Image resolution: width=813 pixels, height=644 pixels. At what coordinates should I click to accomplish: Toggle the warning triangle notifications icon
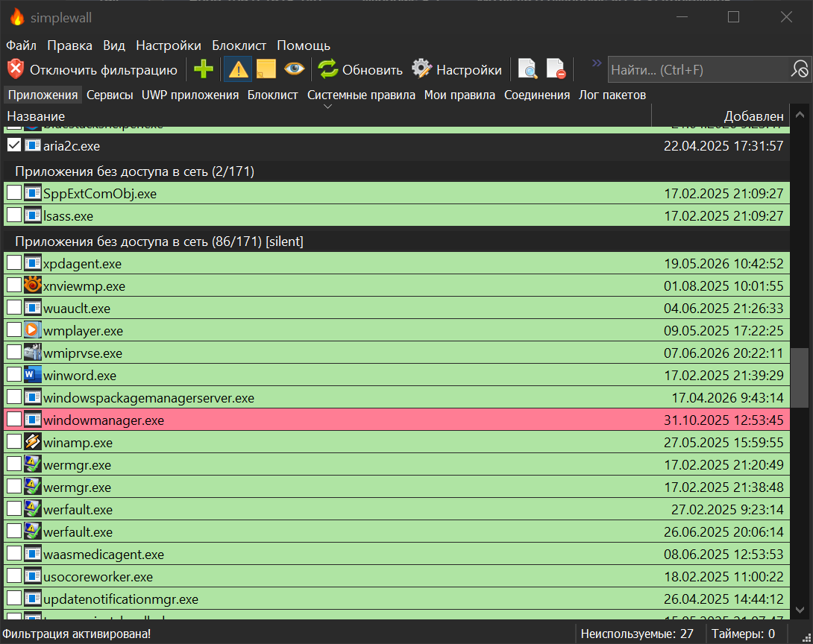point(238,69)
